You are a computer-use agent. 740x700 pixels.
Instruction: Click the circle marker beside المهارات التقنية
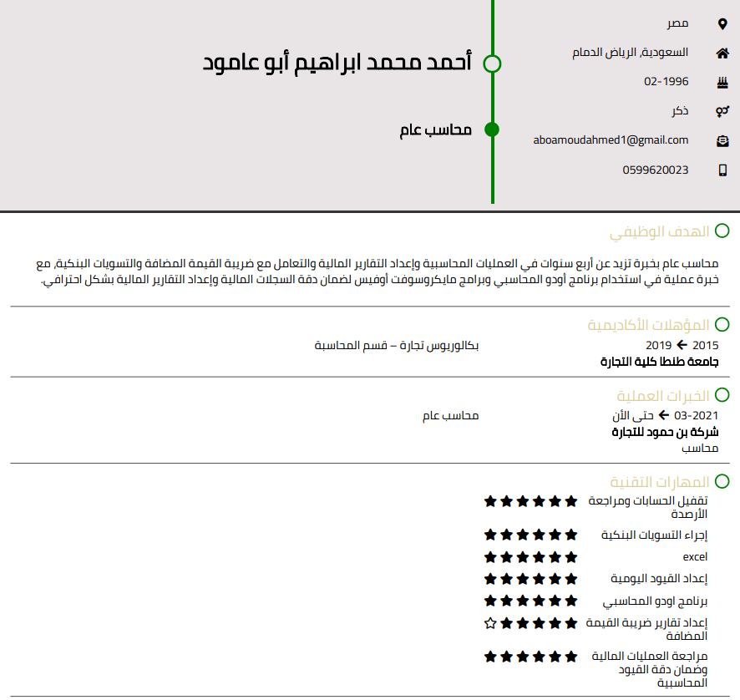pos(722,481)
